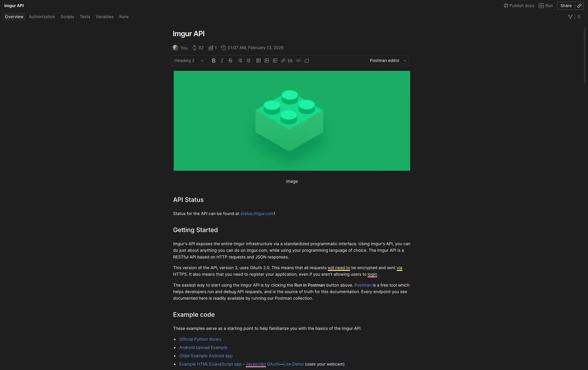Open the Javascript OAuth link
This screenshot has height=370, width=588.
pyautogui.click(x=262, y=364)
